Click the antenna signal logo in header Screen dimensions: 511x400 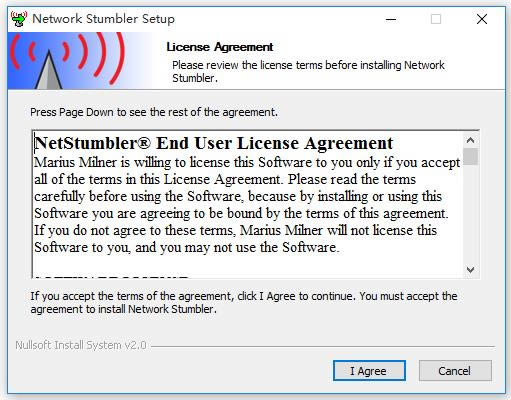[x=67, y=61]
